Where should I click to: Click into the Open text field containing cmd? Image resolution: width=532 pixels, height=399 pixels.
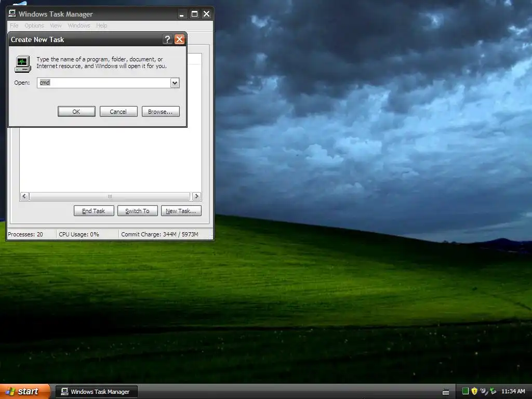(x=103, y=83)
